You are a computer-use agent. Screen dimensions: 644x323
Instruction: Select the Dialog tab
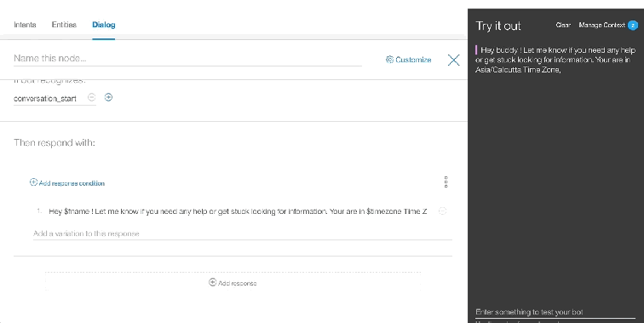[x=104, y=25]
